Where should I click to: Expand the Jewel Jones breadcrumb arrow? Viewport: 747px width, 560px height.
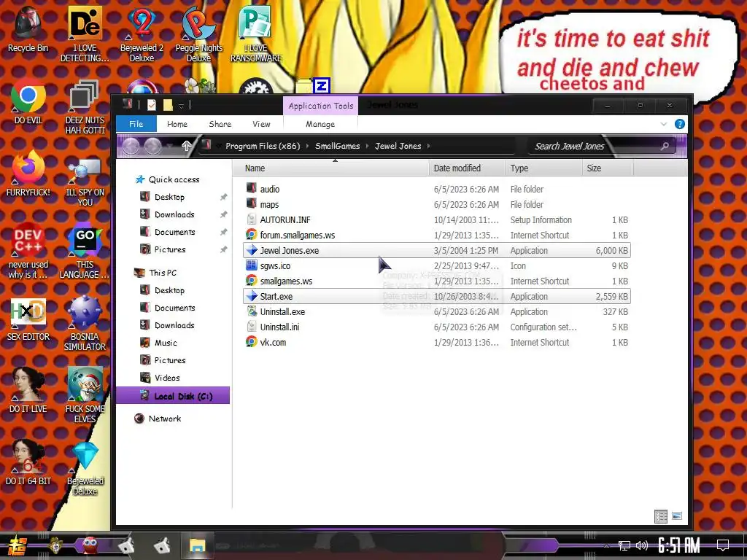coord(429,146)
